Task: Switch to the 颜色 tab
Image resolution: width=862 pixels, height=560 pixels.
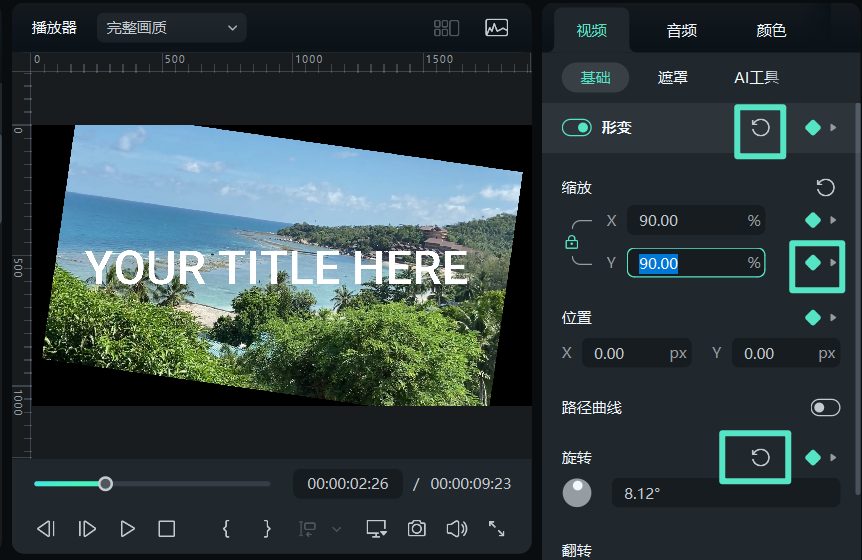Action: tap(771, 30)
